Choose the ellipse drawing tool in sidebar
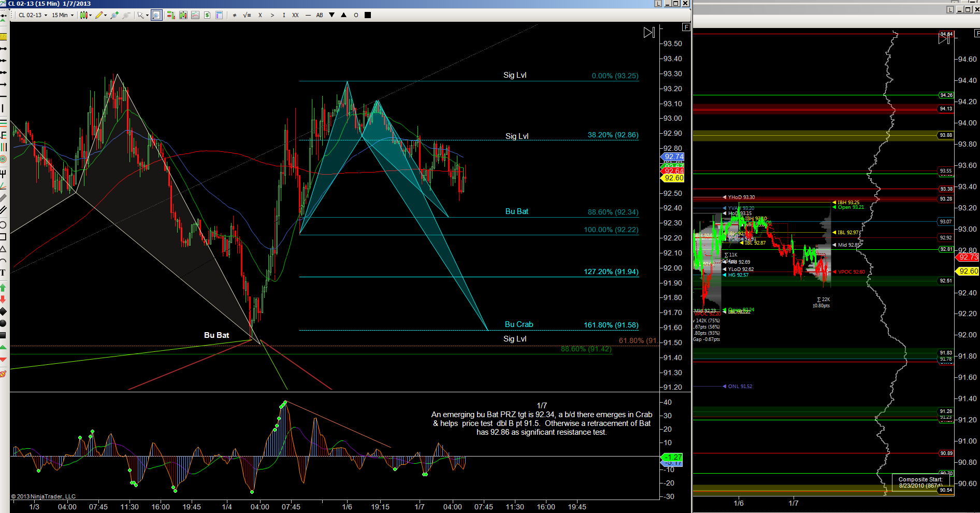 pyautogui.click(x=3, y=225)
